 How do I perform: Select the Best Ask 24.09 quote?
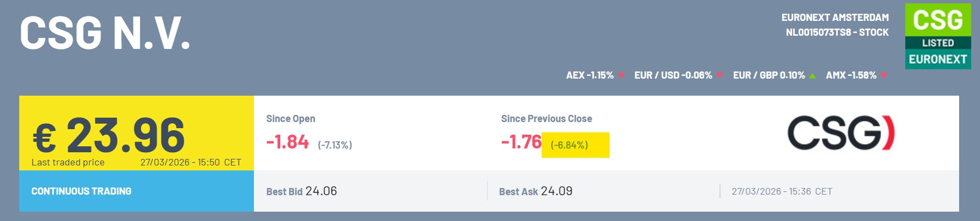point(535,191)
